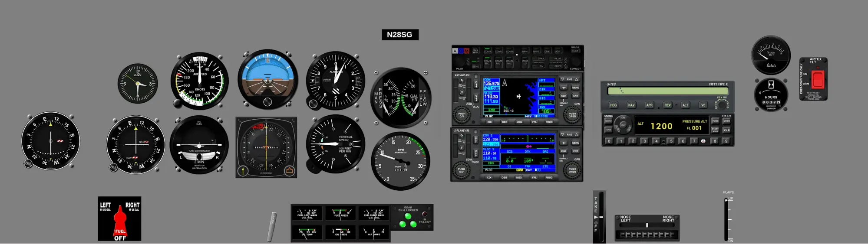The width and height of the screenshot is (868, 244).
Task: Set transponder mode to ON
Action: [x=623, y=118]
